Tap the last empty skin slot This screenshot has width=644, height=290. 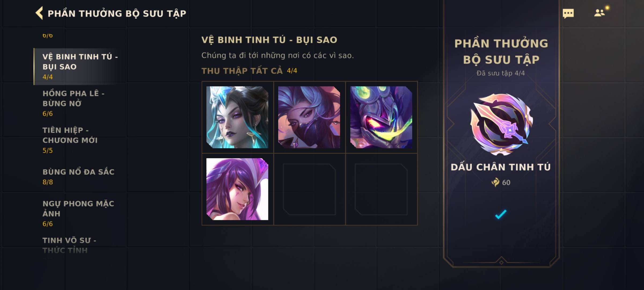click(x=381, y=189)
